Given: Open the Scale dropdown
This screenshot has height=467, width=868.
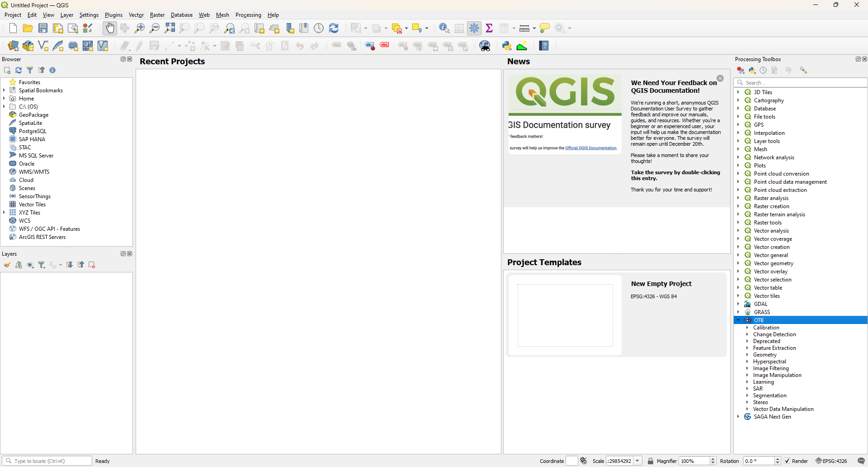Looking at the screenshot, I should (637, 461).
